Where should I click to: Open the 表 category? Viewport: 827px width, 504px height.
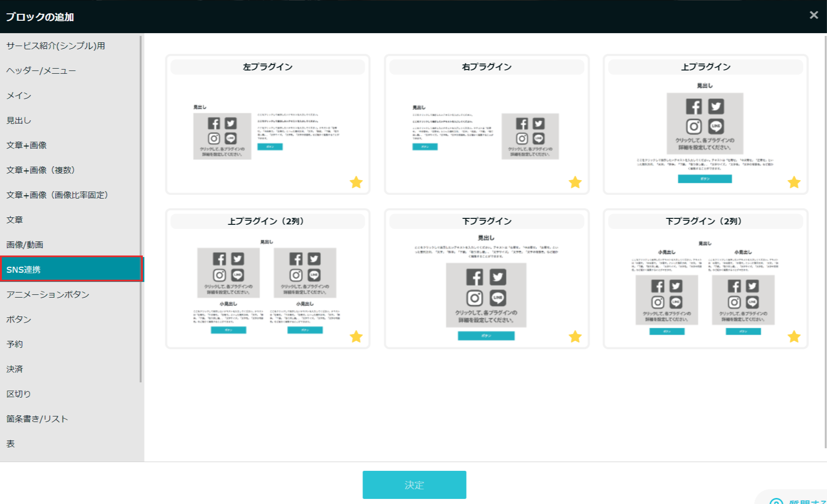[70, 444]
